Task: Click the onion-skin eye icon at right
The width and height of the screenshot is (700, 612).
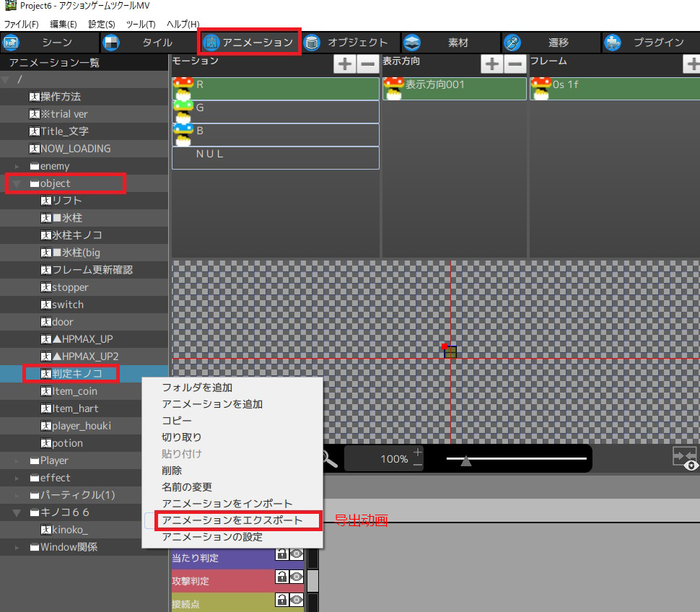Action: pos(691,465)
